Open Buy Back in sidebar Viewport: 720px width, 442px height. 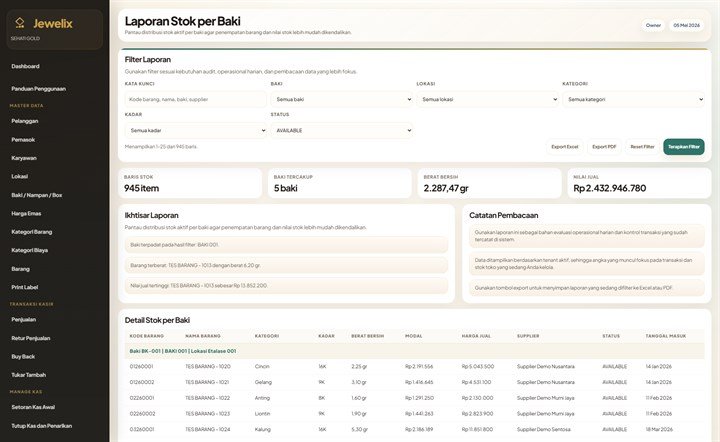point(23,357)
